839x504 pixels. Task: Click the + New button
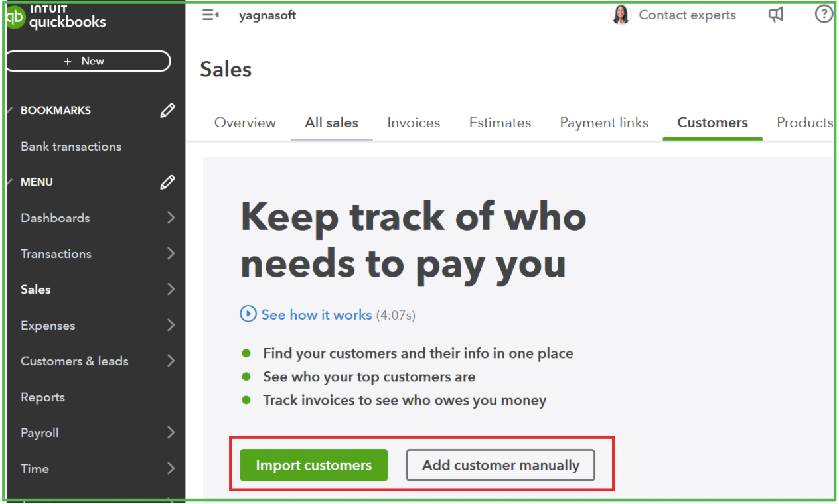click(x=88, y=61)
